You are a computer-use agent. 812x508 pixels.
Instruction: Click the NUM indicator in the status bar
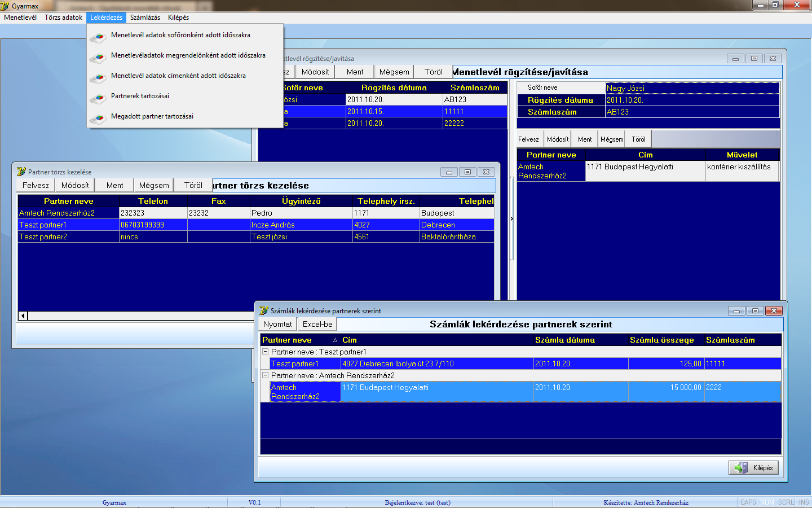coord(767,502)
